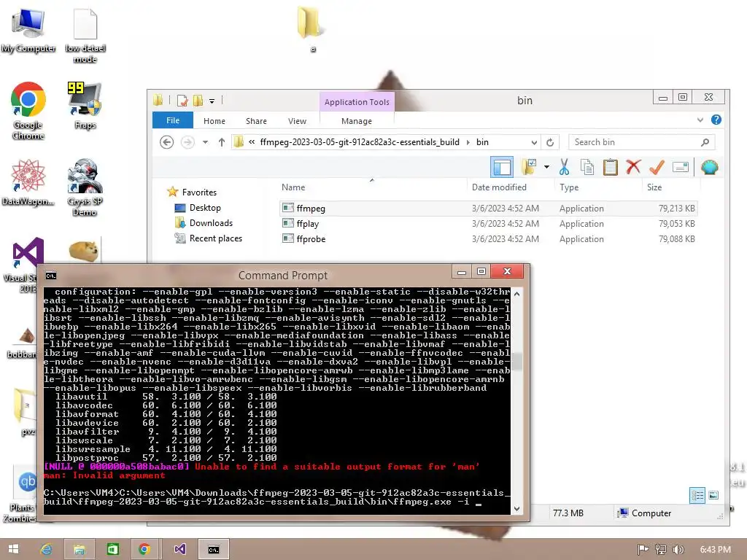The height and width of the screenshot is (560, 747).
Task: Open the green Store icon on taskbar
Action: pyautogui.click(x=112, y=549)
